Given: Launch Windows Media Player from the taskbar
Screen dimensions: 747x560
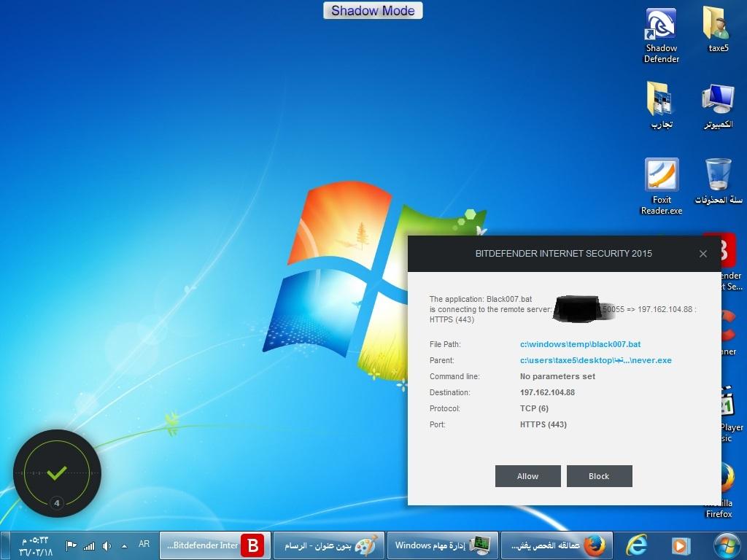Looking at the screenshot, I should click(681, 545).
